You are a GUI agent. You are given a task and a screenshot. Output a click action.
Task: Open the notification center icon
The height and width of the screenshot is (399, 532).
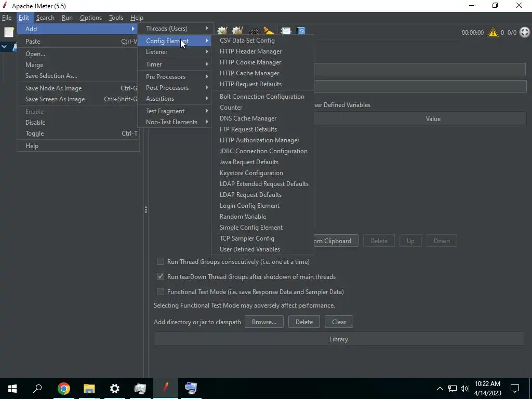(515, 389)
